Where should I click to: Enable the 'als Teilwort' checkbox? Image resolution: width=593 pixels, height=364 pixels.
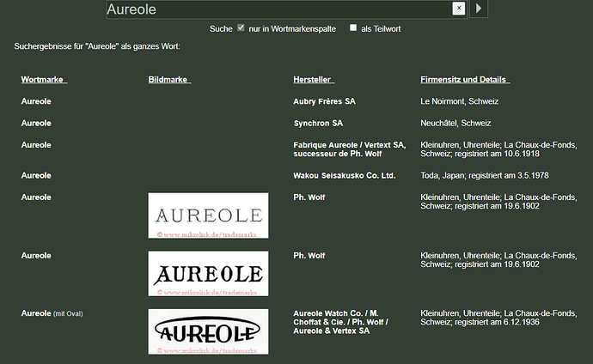(353, 27)
